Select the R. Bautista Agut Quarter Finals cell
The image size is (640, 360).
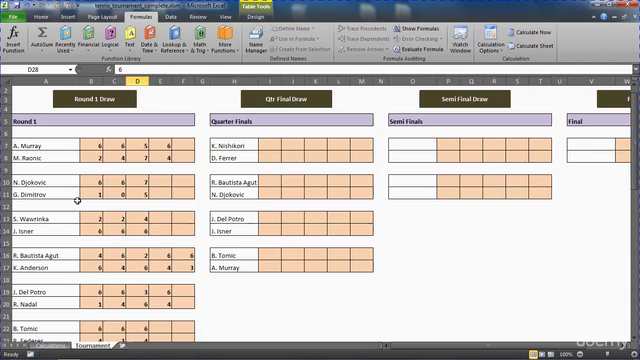234,182
